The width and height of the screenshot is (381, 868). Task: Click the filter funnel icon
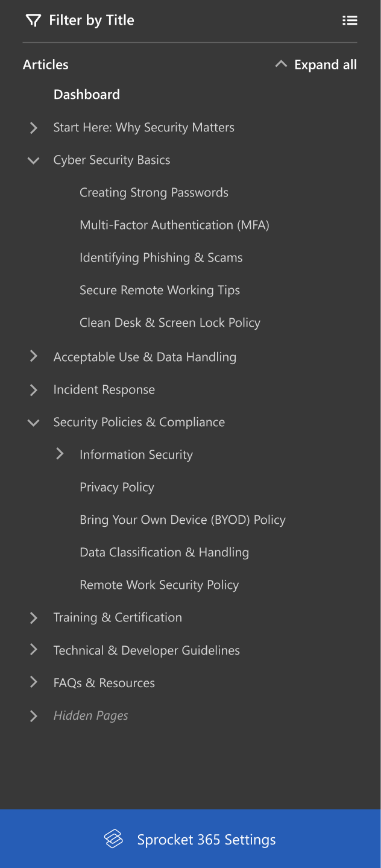(x=33, y=20)
